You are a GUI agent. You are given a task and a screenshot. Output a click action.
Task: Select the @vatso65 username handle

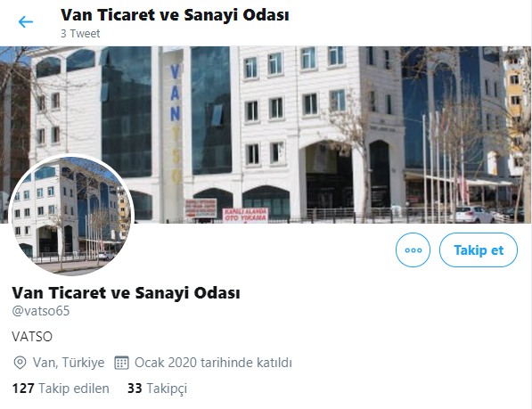pyautogui.click(x=41, y=311)
